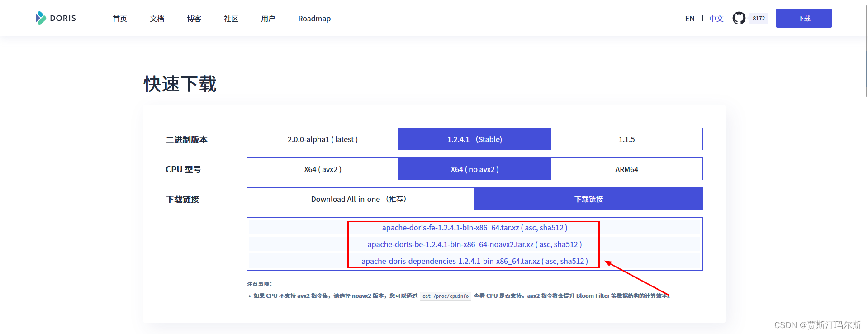The height and width of the screenshot is (334, 868).
Task: Select the 下载链接 option button
Action: [588, 199]
